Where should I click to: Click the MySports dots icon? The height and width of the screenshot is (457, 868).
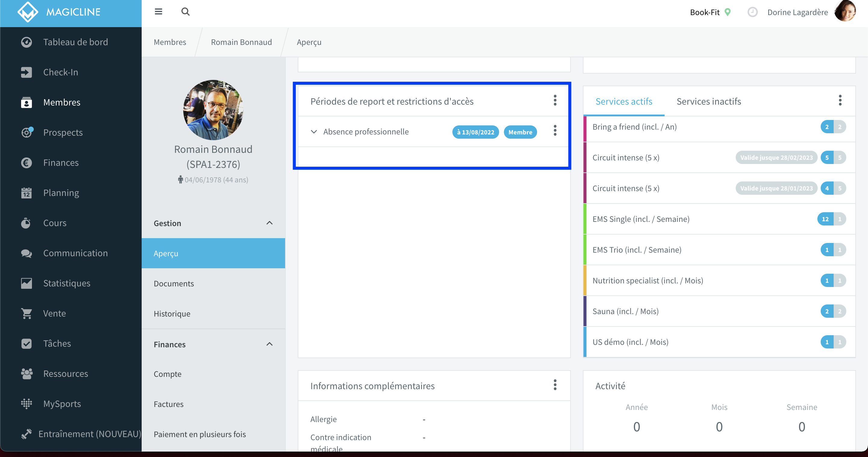26,404
